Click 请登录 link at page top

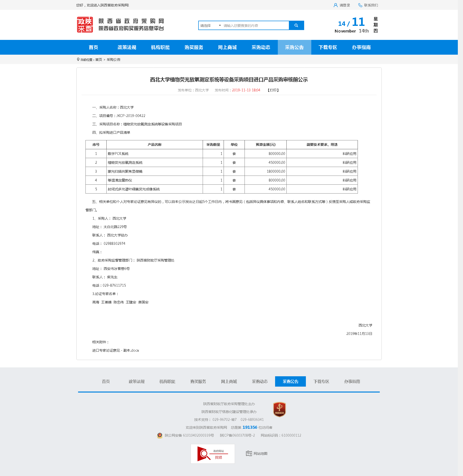345,5
